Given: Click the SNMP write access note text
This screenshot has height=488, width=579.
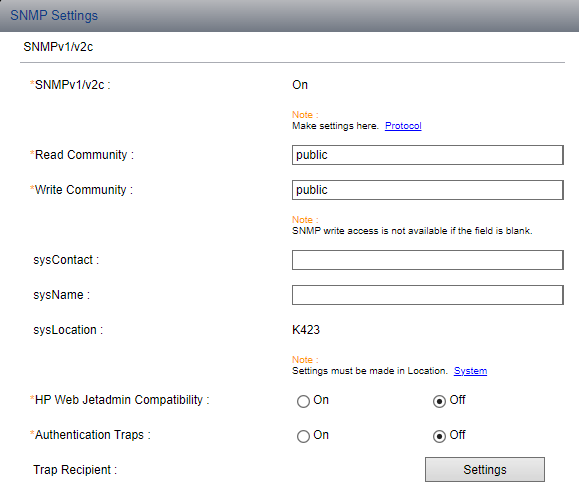Looking at the screenshot, I should pos(412,231).
